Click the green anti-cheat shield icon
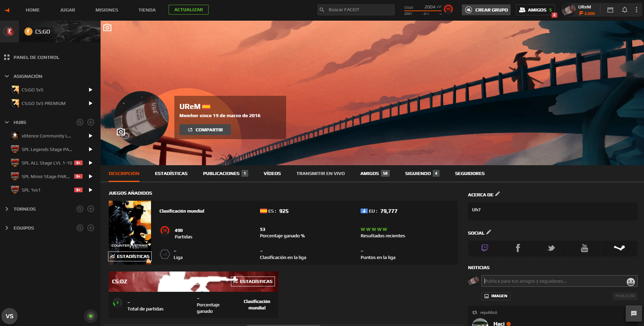 90,316
